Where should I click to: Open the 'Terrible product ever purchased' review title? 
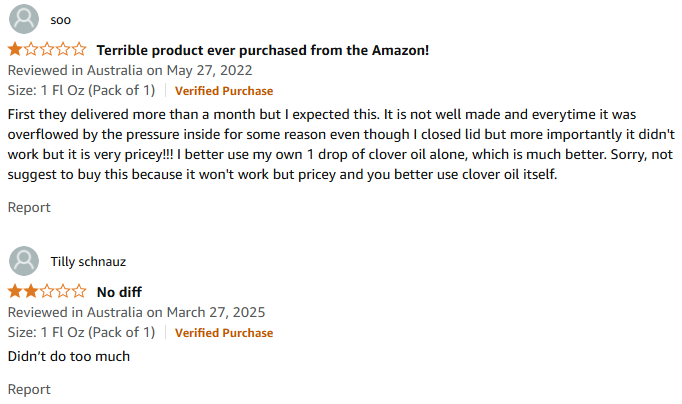[x=262, y=50]
